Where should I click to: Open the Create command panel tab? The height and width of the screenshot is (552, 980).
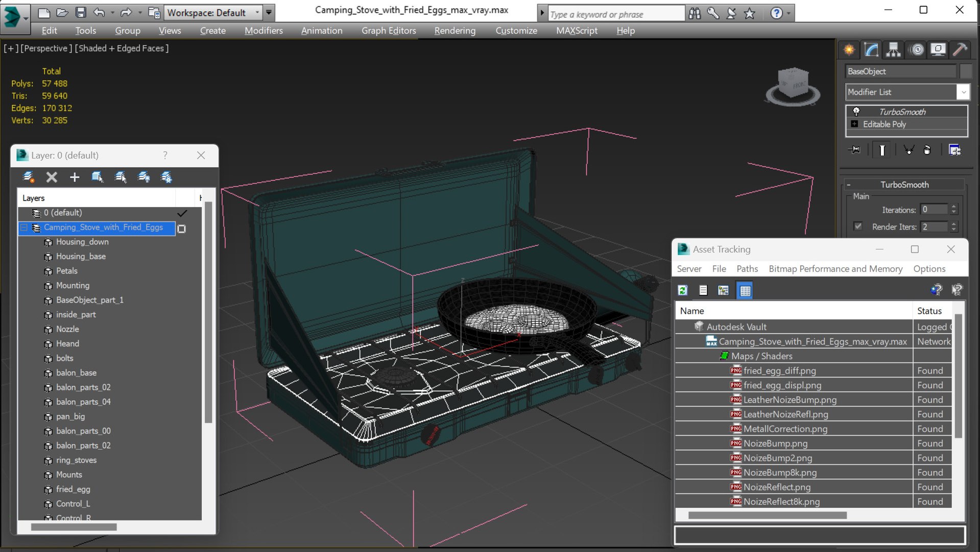tap(849, 50)
